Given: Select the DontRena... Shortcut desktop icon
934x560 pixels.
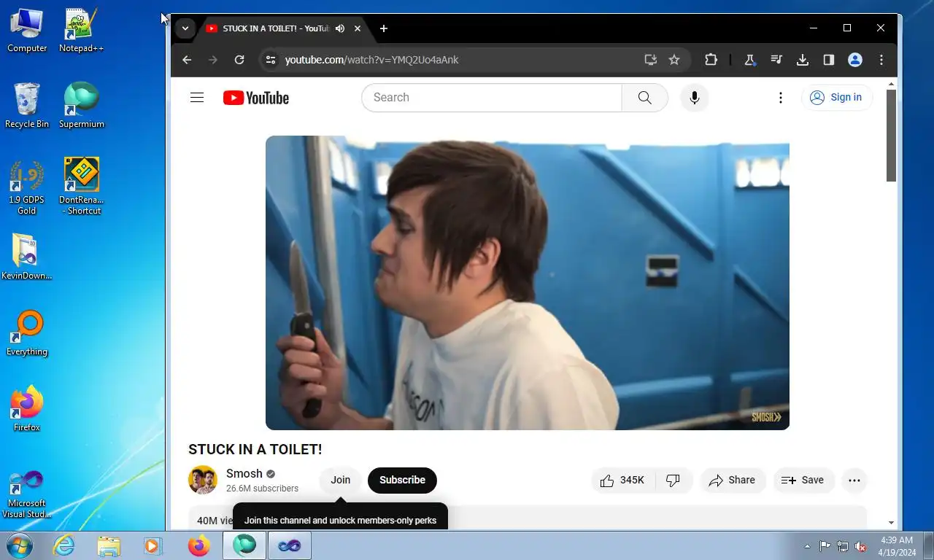Looking at the screenshot, I should click(82, 187).
